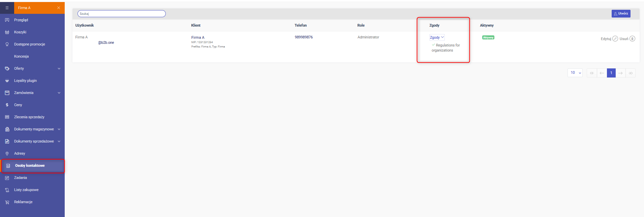Image resolution: width=644 pixels, height=217 pixels.
Task: Click the Reklamacje cart icon
Action: pyautogui.click(x=7, y=202)
